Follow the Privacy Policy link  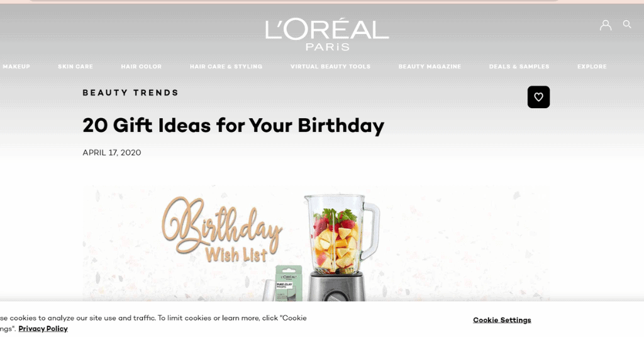click(43, 329)
